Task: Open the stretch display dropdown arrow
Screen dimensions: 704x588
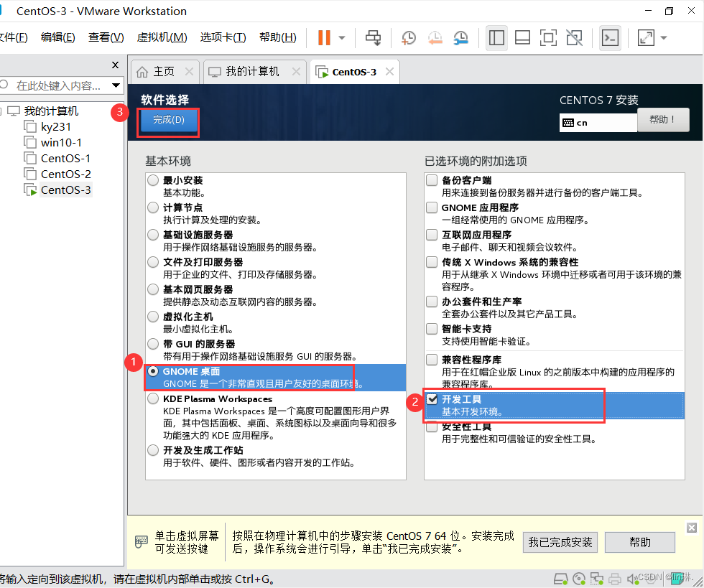Action: click(x=664, y=38)
